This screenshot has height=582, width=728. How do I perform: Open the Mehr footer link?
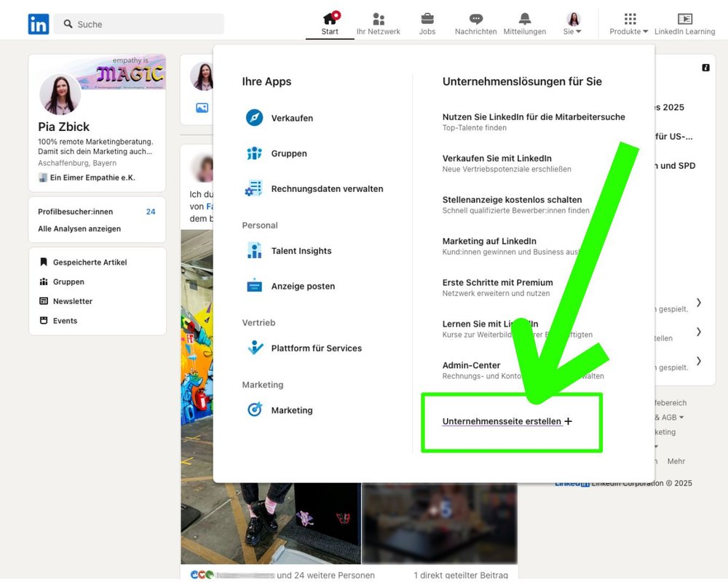[676, 461]
